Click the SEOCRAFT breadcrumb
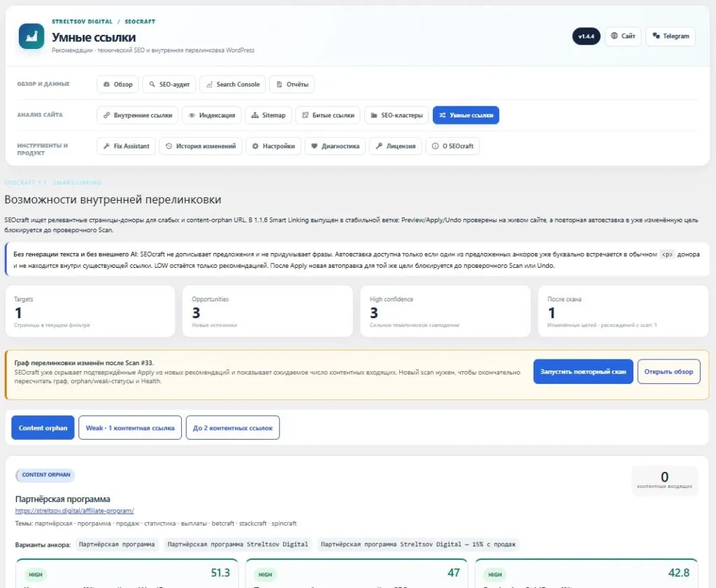The image size is (716, 588). point(140,22)
